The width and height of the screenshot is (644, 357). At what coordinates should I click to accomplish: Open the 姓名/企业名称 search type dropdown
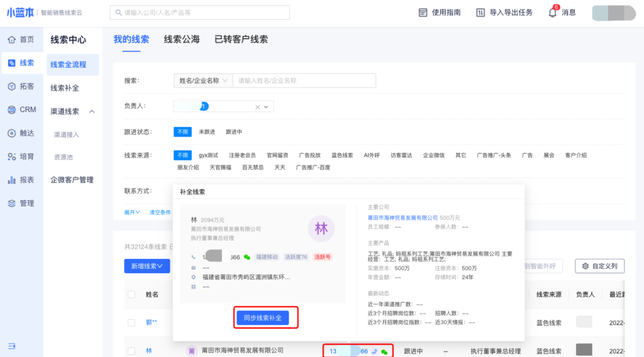coord(203,81)
